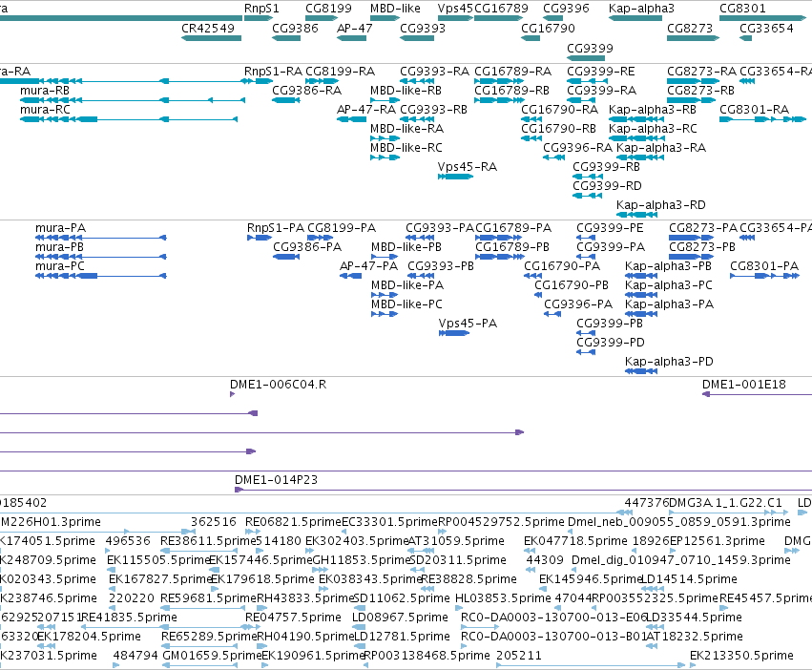This screenshot has height=670, width=812.
Task: Click the CG16790-RA transcript label
Action: (x=559, y=110)
